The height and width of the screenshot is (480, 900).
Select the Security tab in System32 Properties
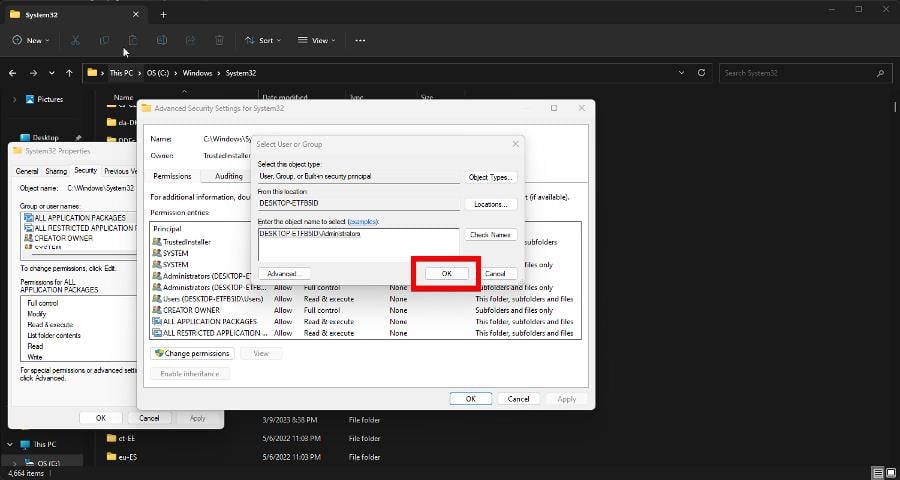coord(86,171)
